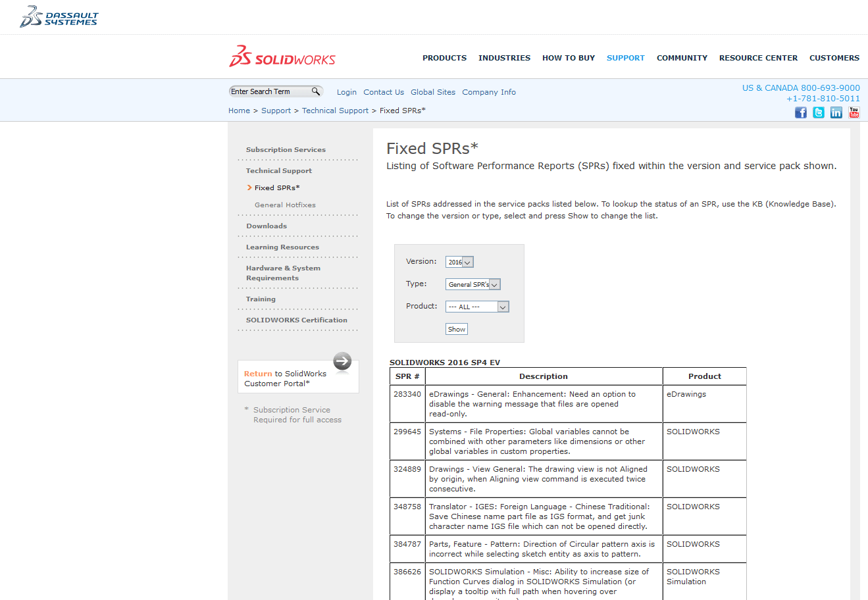This screenshot has height=600, width=868.
Task: Open the PRODUCTS menu
Action: [444, 58]
